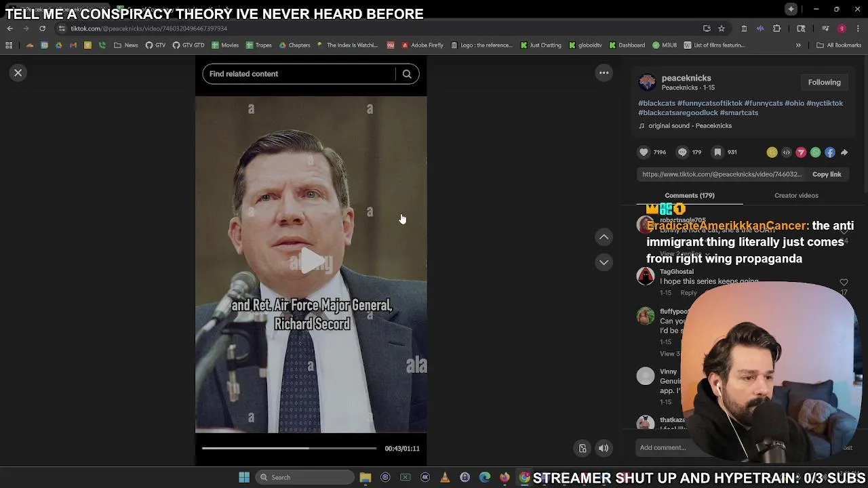Open the #nyctiktok hashtag
This screenshot has width=868, height=488.
825,103
